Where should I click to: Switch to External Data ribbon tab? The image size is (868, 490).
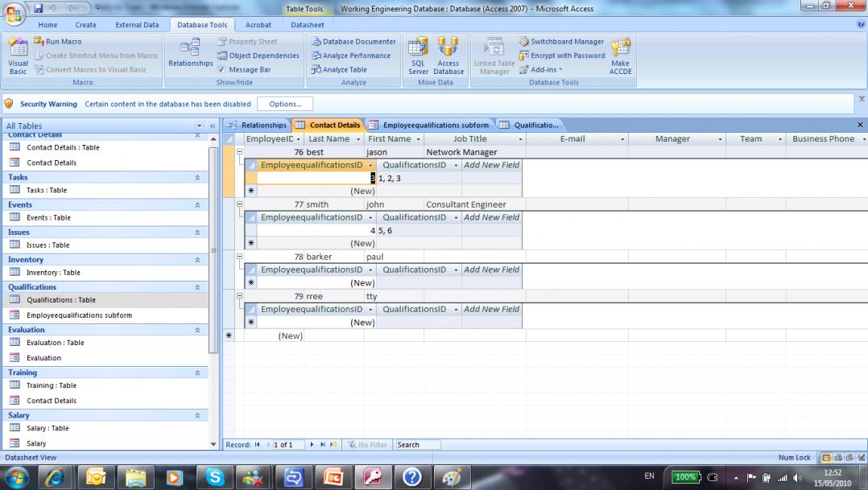click(137, 25)
